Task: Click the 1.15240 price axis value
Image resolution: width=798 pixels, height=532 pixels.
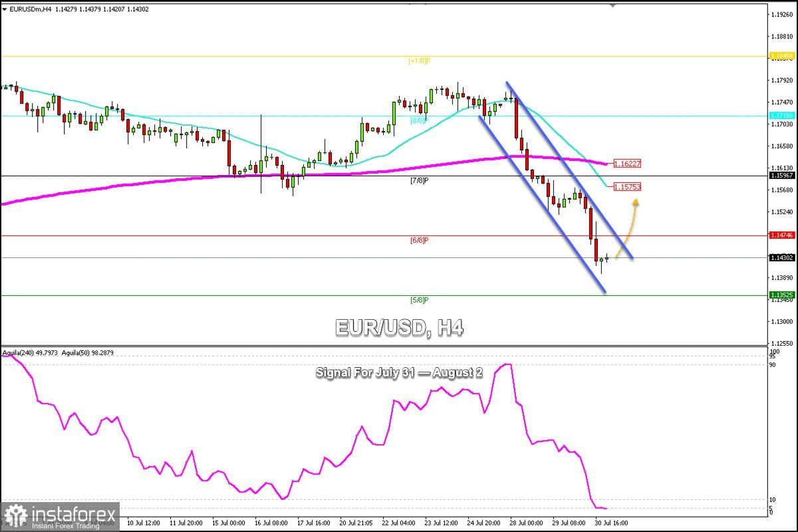Action: pyautogui.click(x=782, y=212)
